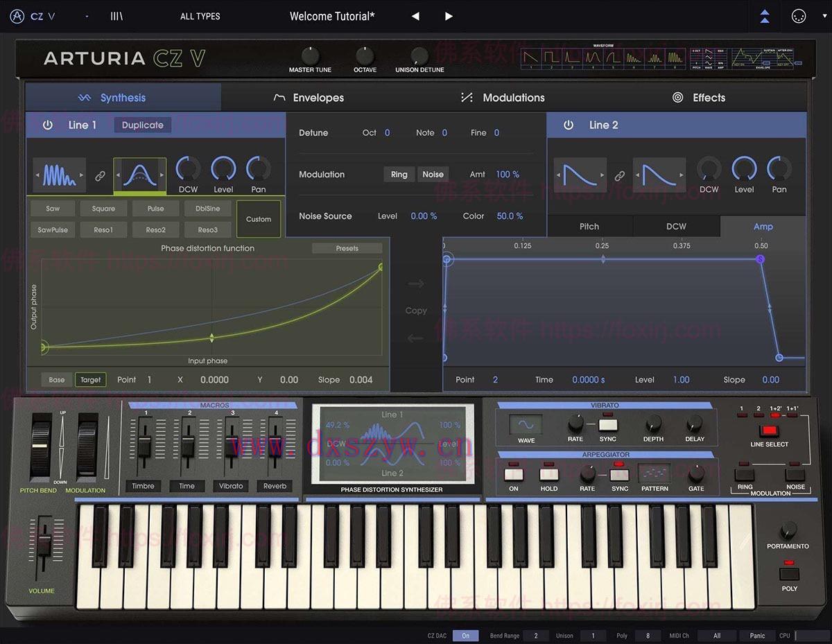Choose the Custom waveform button
The width and height of the screenshot is (832, 644).
tap(259, 219)
